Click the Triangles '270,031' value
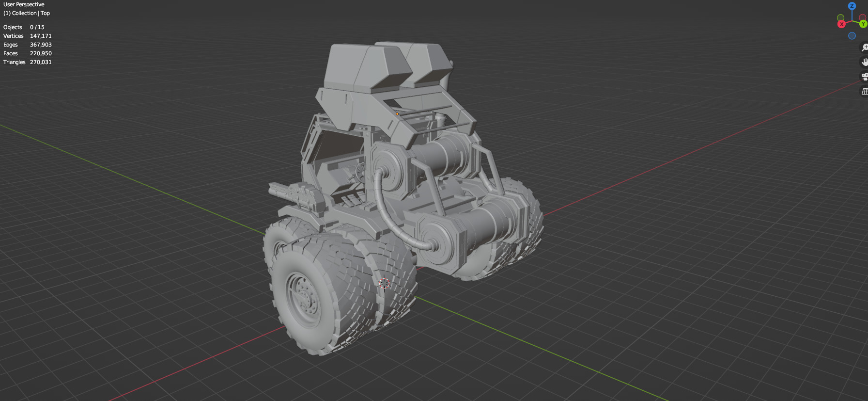Image resolution: width=868 pixels, height=401 pixels. click(41, 62)
